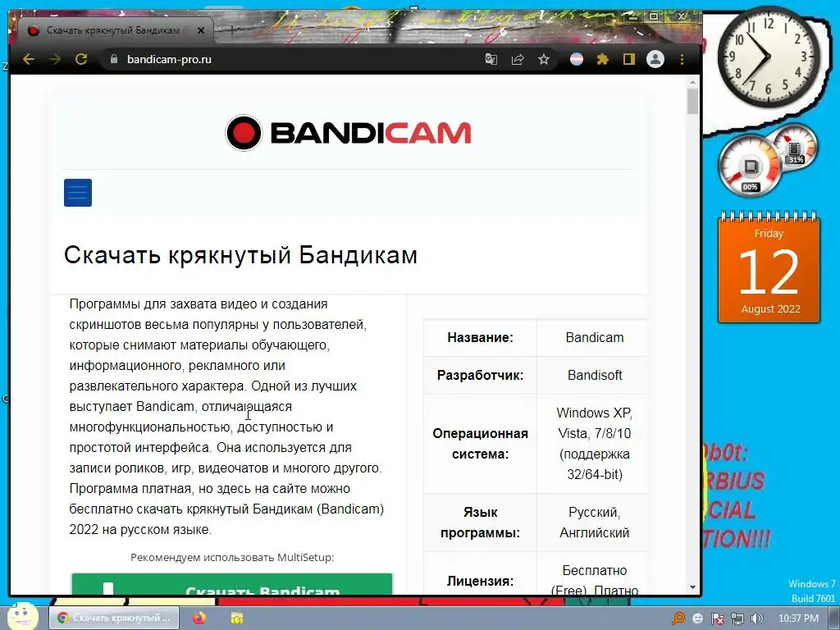Click the Bandicam logo at page top
Screen dimensions: 840x630
[348, 133]
